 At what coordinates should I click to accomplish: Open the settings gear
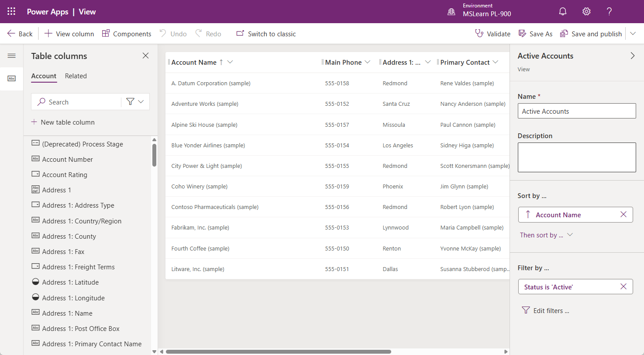(x=586, y=11)
